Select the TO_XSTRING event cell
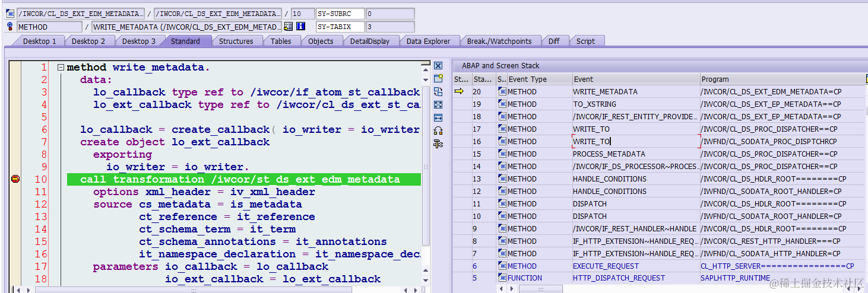The image size is (868, 293). (636, 104)
